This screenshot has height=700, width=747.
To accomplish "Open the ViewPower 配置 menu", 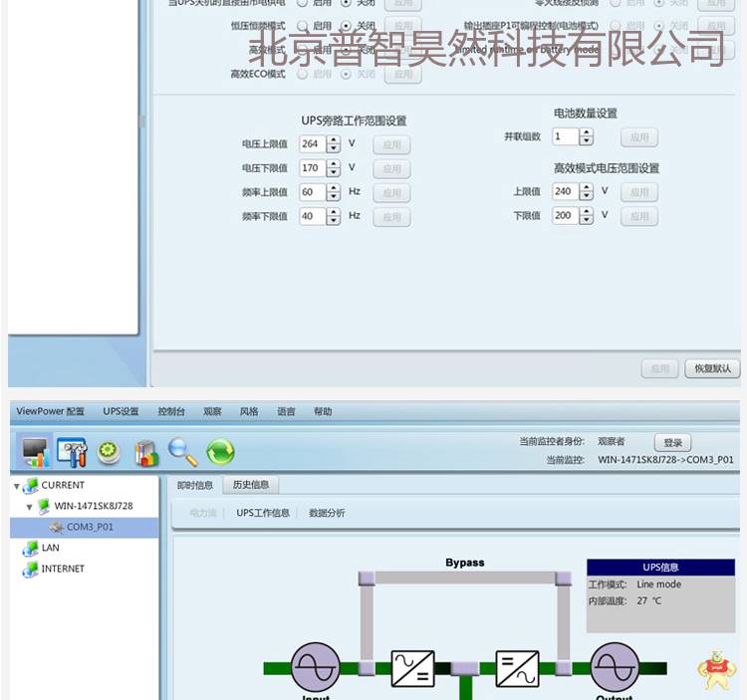I will point(50,411).
